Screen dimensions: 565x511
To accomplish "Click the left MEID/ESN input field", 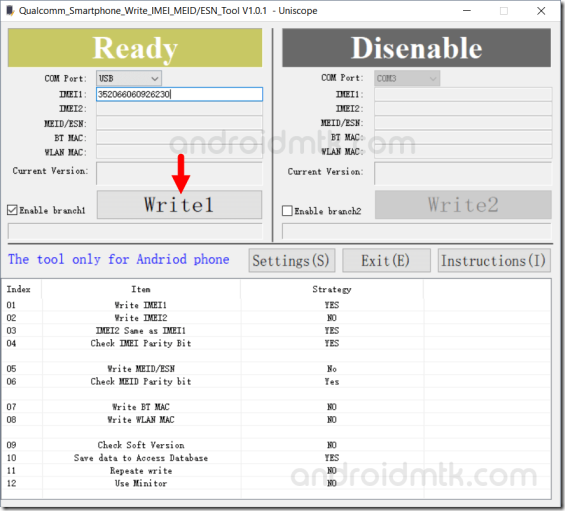I will [179, 123].
